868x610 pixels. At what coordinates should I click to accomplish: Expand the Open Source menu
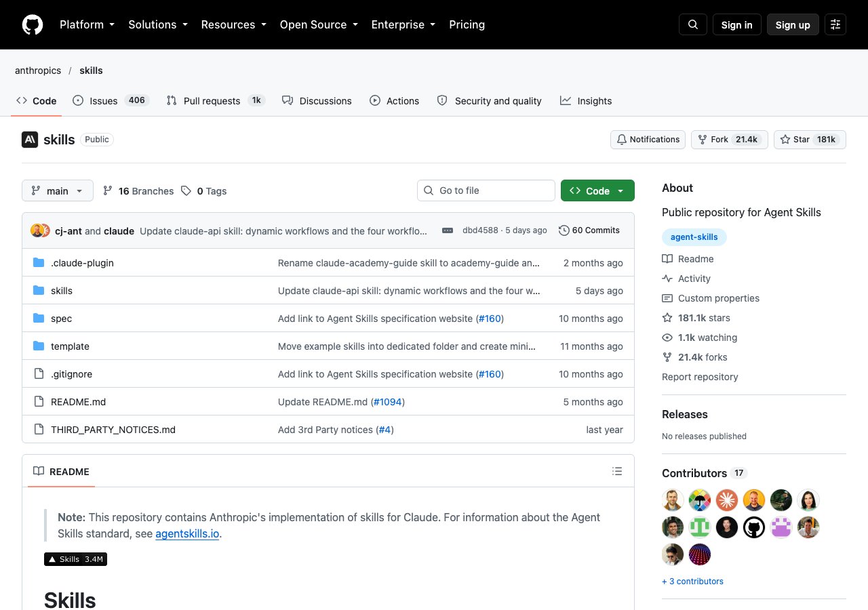[319, 24]
